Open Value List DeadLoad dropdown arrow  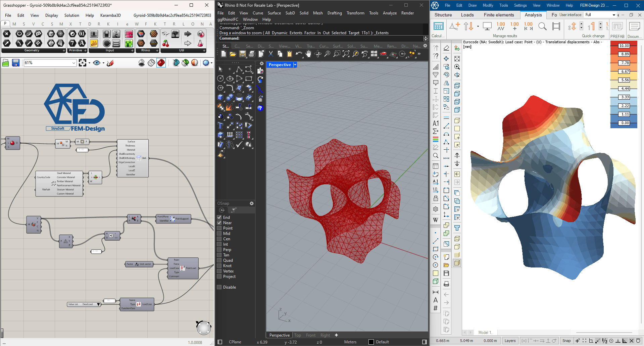point(98,304)
